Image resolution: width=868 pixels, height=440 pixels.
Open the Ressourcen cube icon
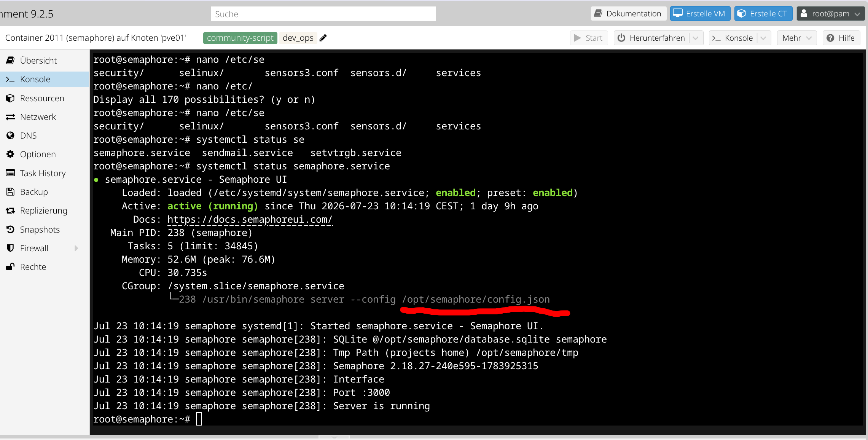(10, 98)
